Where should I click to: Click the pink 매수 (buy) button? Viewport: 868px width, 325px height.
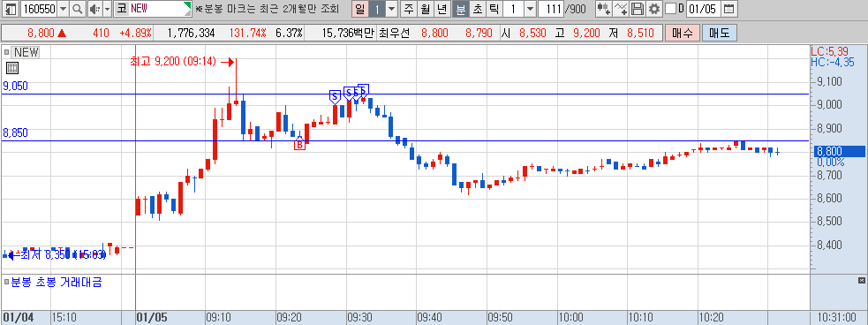(682, 33)
